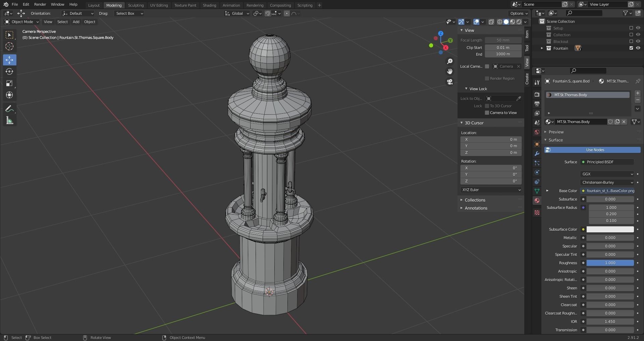The width and height of the screenshot is (644, 341).
Task: Expand the Collections panel
Action: [475, 200]
